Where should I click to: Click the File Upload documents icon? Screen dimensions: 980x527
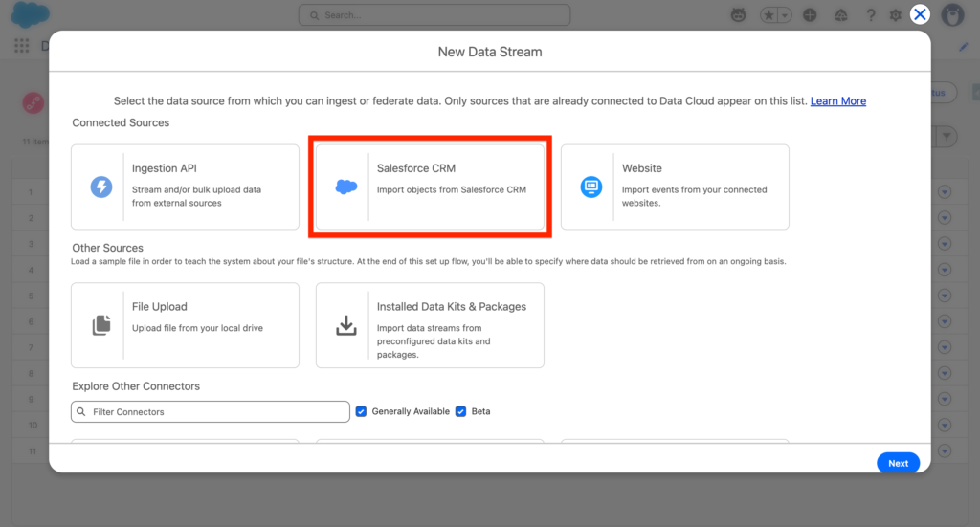(101, 325)
